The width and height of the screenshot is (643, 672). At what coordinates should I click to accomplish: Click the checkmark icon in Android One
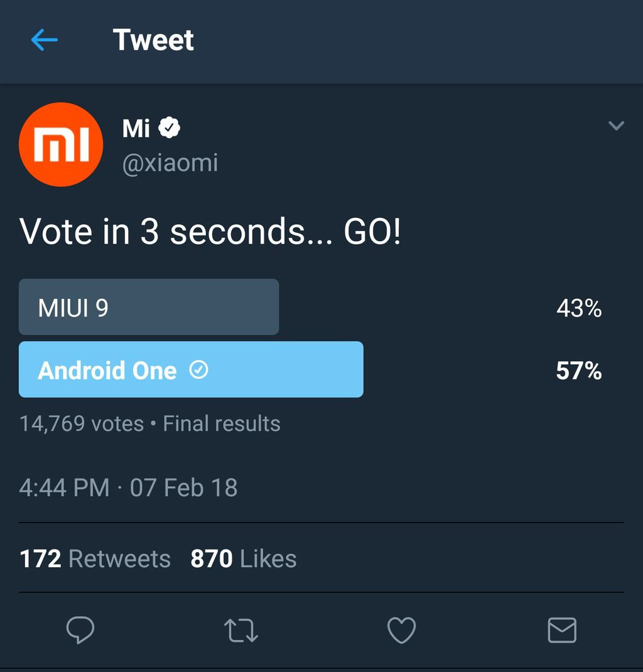pos(198,371)
